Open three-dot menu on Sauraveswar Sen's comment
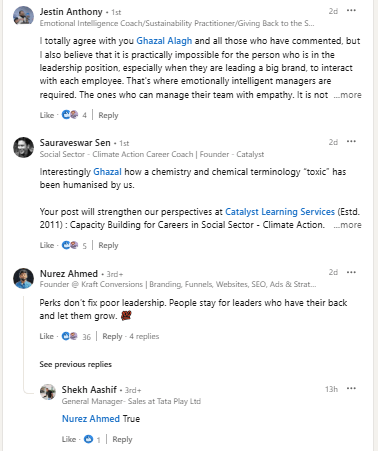378x451 pixels. coord(351,142)
